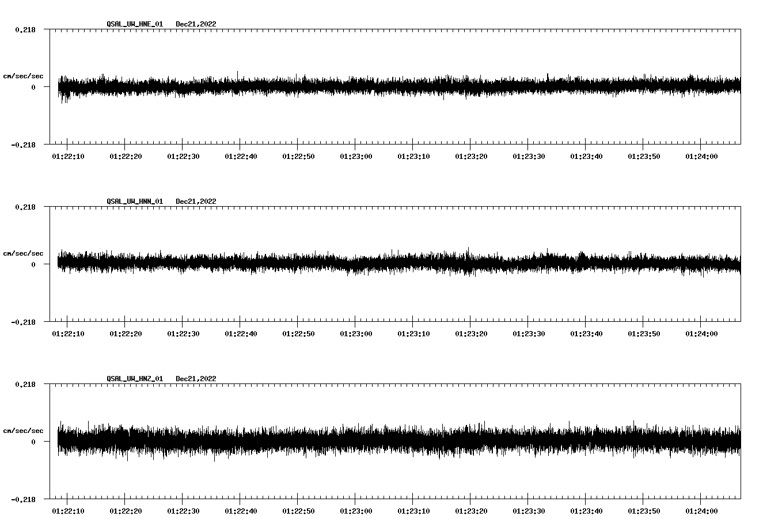
Task: Click the zero baseline label on HNN axis
Action: click(33, 264)
